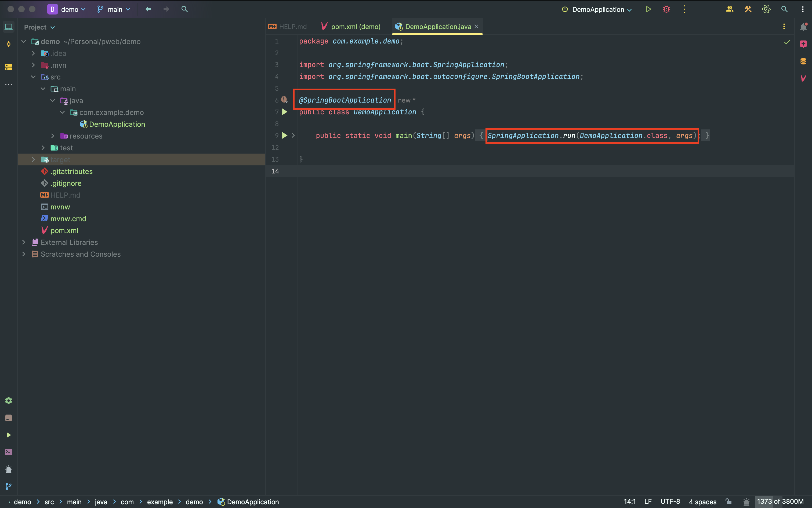Toggle read-only lock in status bar
Viewport: 812px width, 508px height.
[x=728, y=502]
